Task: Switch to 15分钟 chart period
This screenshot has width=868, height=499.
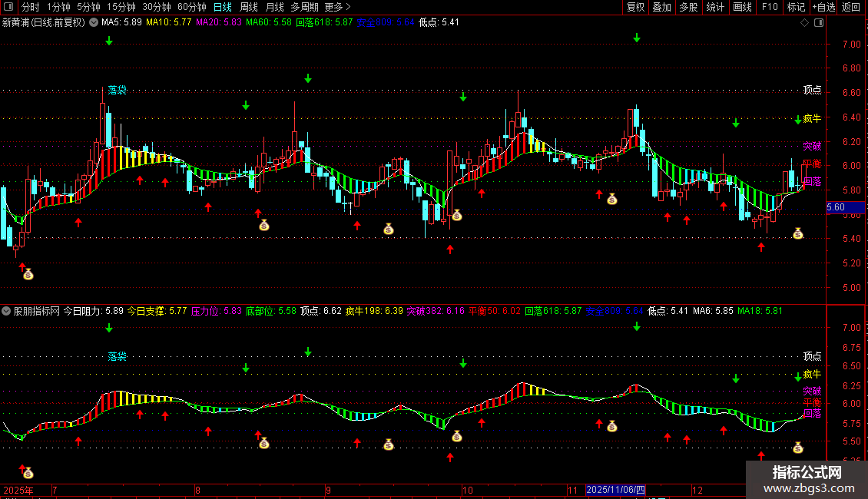Action: (121, 7)
